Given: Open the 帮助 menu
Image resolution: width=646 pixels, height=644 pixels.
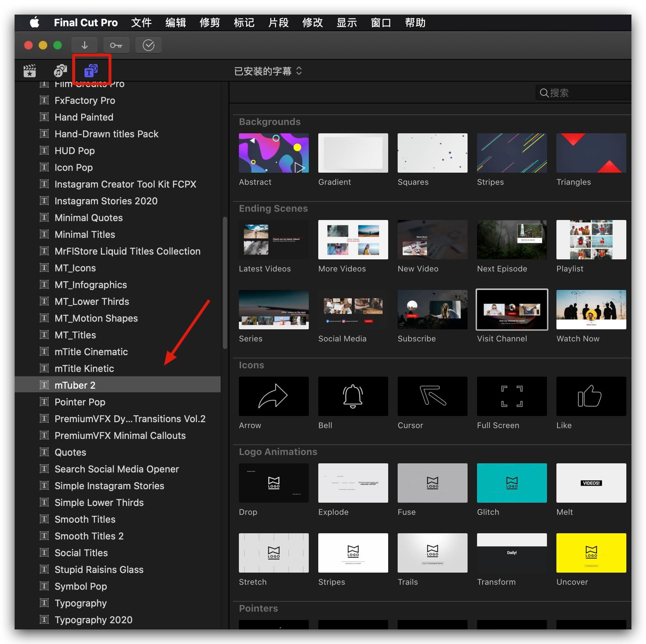Looking at the screenshot, I should [415, 23].
